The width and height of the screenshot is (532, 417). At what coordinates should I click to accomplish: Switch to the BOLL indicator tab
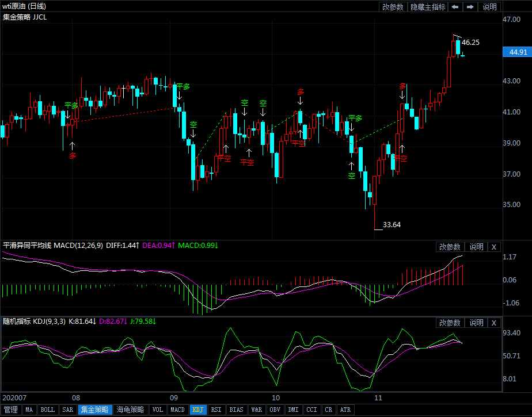pos(48,410)
